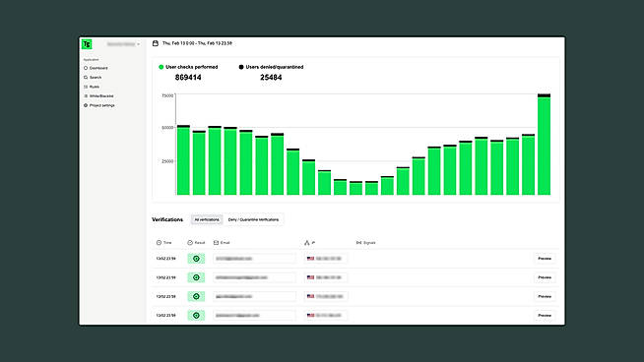Viewport: 644px width, 362px height.
Task: Open the Search sidebar item
Action: click(x=93, y=78)
